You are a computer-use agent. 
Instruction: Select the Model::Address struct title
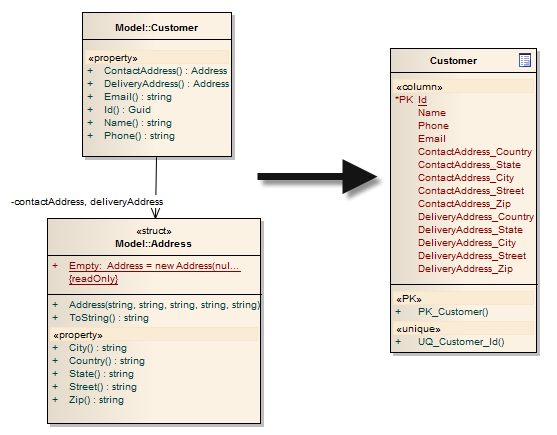[153, 244]
